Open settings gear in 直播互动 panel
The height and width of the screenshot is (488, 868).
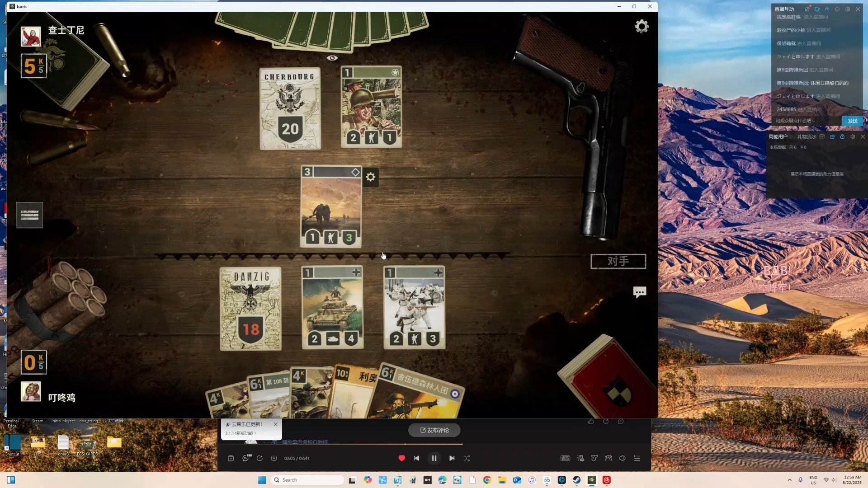pyautogui.click(x=848, y=9)
